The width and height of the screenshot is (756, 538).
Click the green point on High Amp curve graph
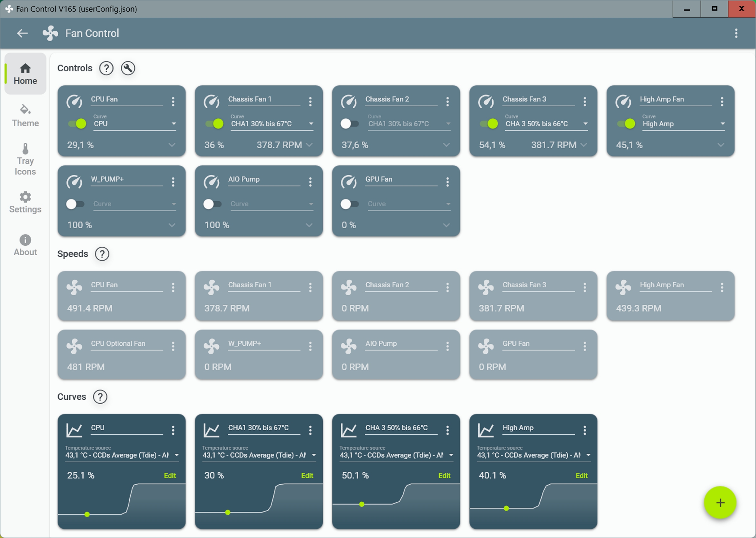506,508
